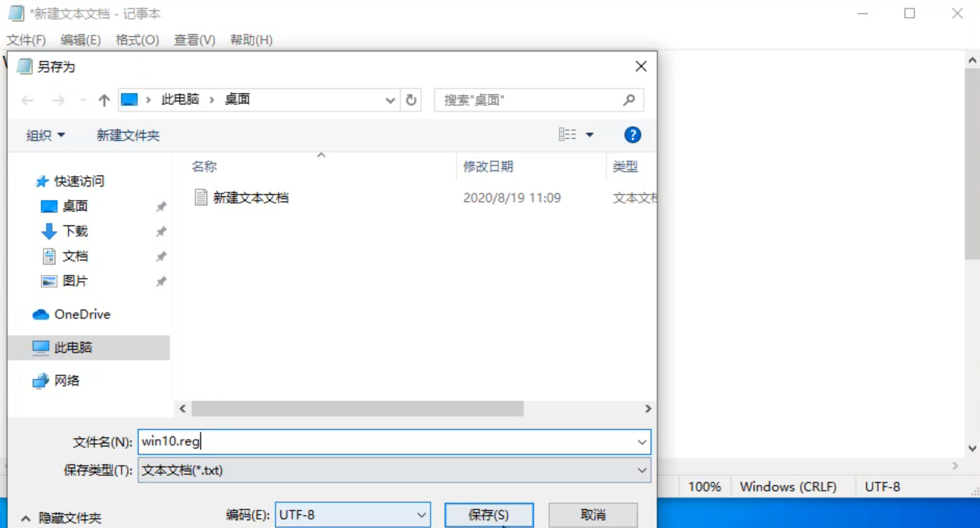Open OneDrive from the sidebar
This screenshot has width=980, height=528.
pos(79,314)
